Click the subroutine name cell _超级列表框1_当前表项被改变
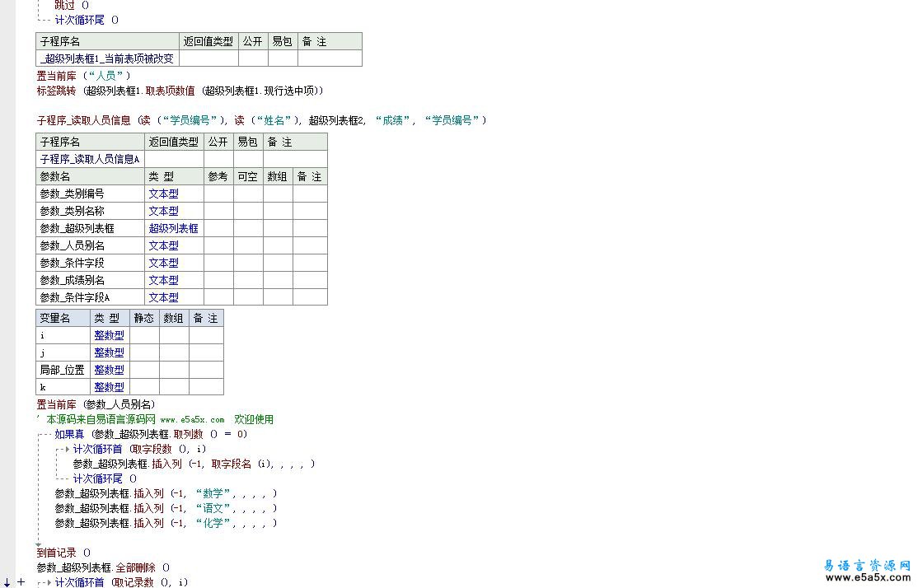Viewport: 918px width, 588px height. [105, 58]
